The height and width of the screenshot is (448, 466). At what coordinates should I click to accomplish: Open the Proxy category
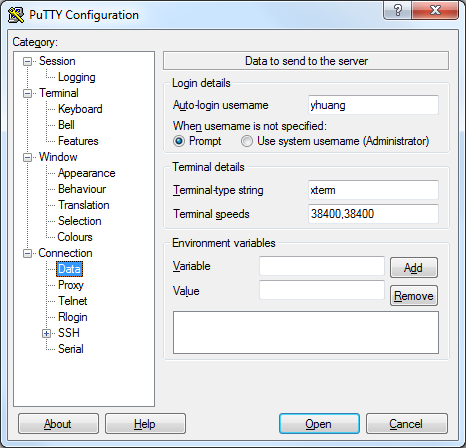(x=71, y=285)
